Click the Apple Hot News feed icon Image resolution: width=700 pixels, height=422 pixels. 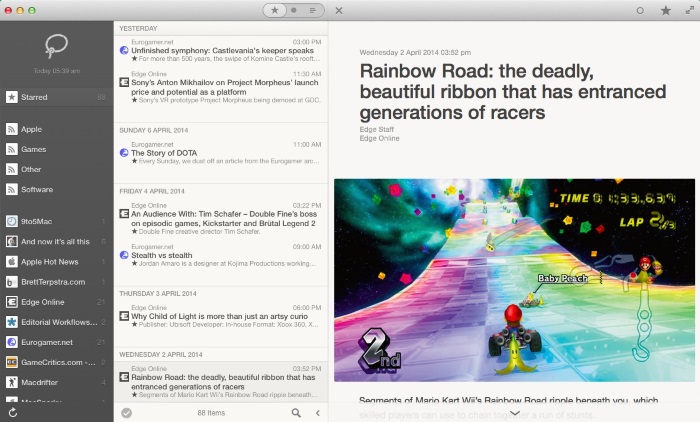point(12,262)
